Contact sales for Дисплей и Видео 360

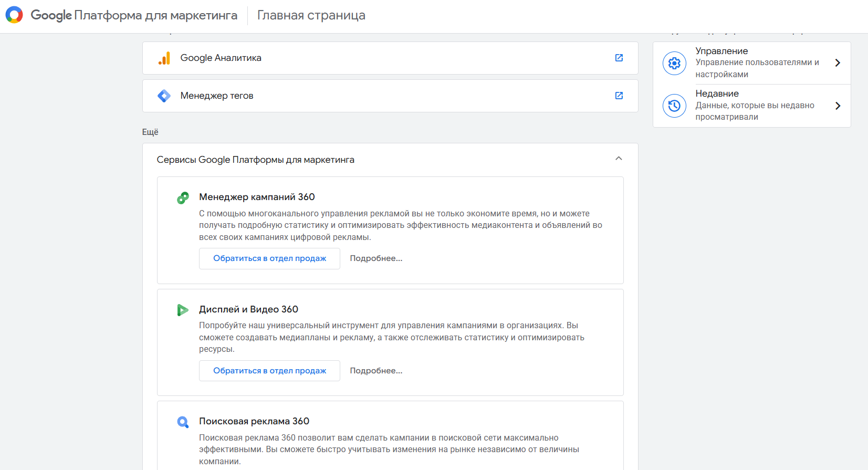[269, 371]
